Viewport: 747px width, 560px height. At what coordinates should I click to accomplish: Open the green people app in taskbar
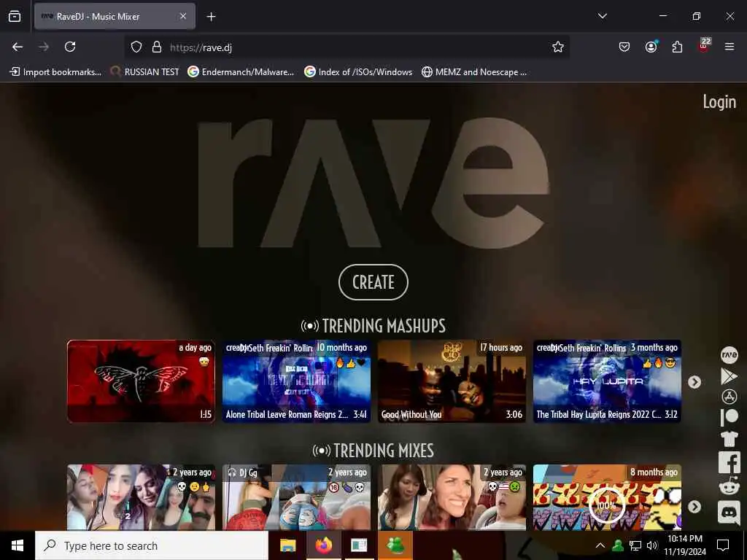click(395, 545)
